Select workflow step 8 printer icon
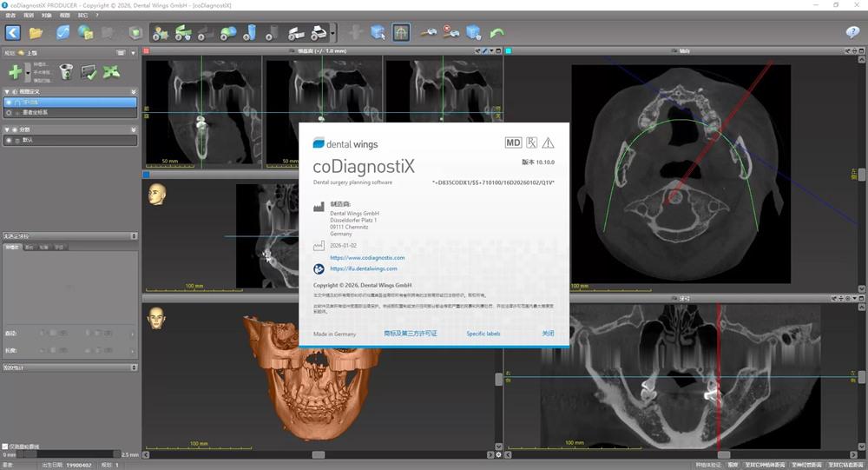The width and height of the screenshot is (868, 470). (319, 33)
